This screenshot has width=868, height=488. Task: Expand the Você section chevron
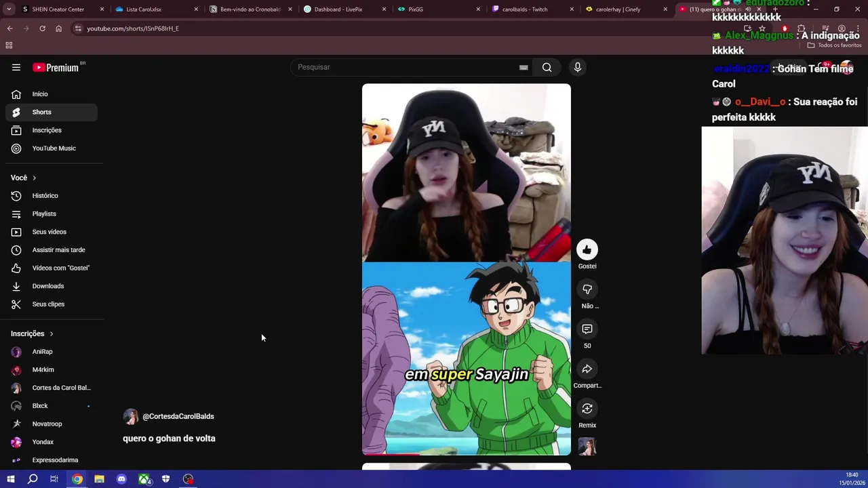point(34,178)
